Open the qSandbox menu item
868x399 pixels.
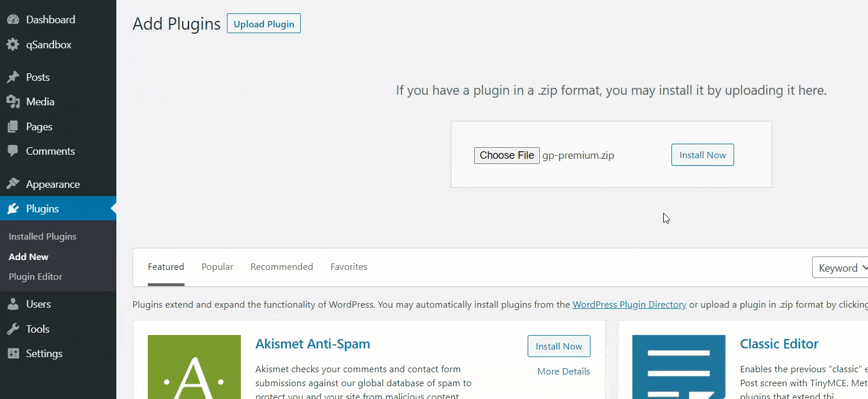49,45
